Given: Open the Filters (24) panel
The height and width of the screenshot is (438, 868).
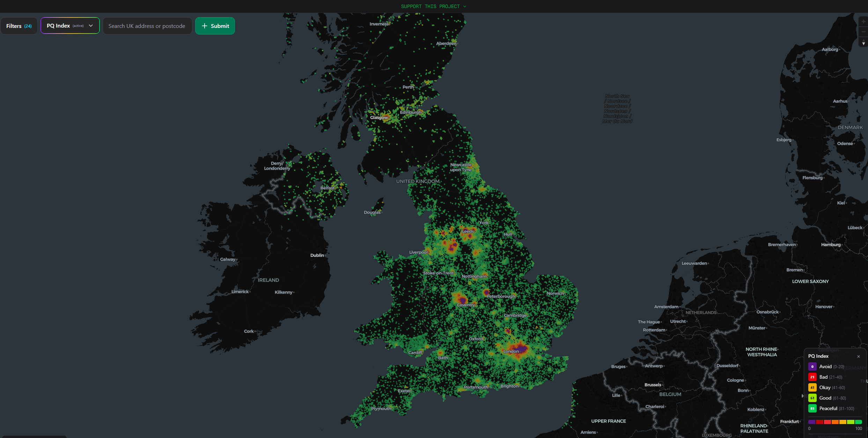Looking at the screenshot, I should click(x=19, y=26).
